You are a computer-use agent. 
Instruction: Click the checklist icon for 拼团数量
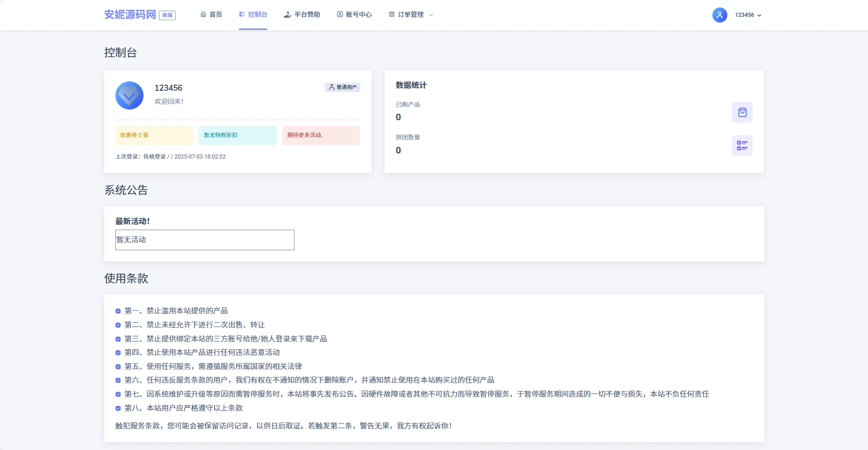coord(742,145)
